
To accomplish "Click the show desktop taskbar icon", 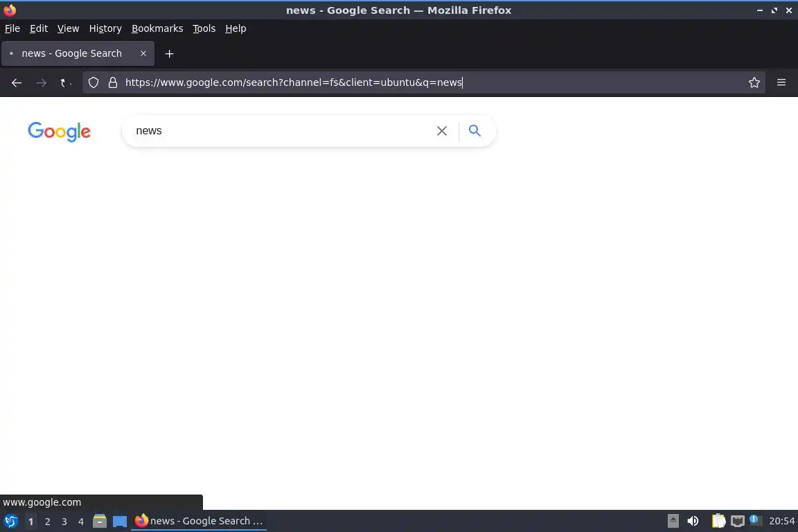I will (x=120, y=522).
